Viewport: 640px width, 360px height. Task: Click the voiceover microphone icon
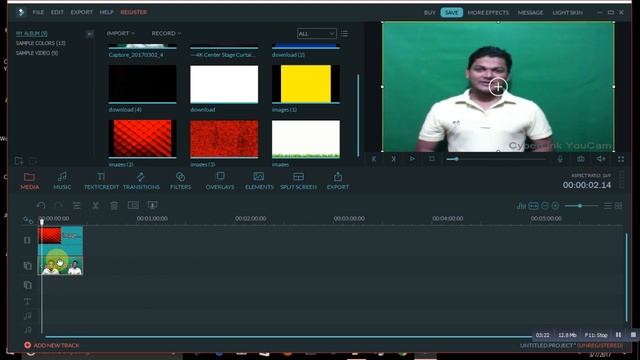(x=560, y=159)
